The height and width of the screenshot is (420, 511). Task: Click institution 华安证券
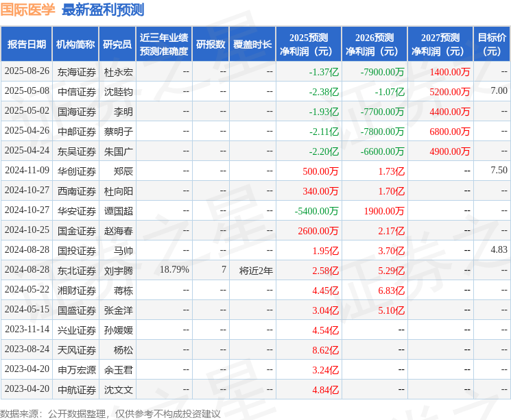77,211
